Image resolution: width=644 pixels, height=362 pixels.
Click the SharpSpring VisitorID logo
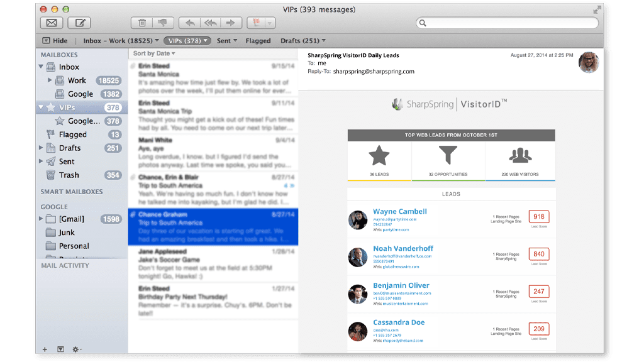[450, 104]
